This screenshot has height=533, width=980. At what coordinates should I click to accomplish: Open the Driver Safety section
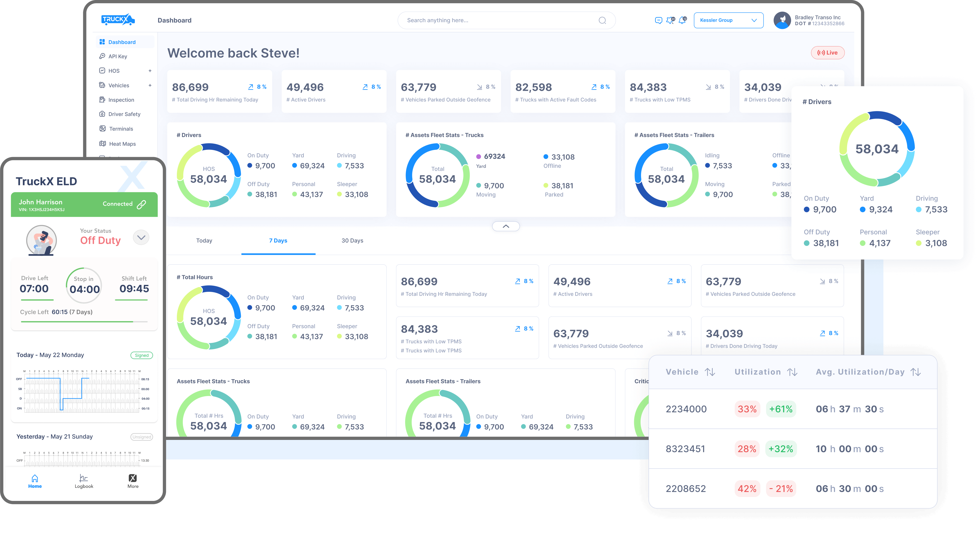tap(125, 114)
